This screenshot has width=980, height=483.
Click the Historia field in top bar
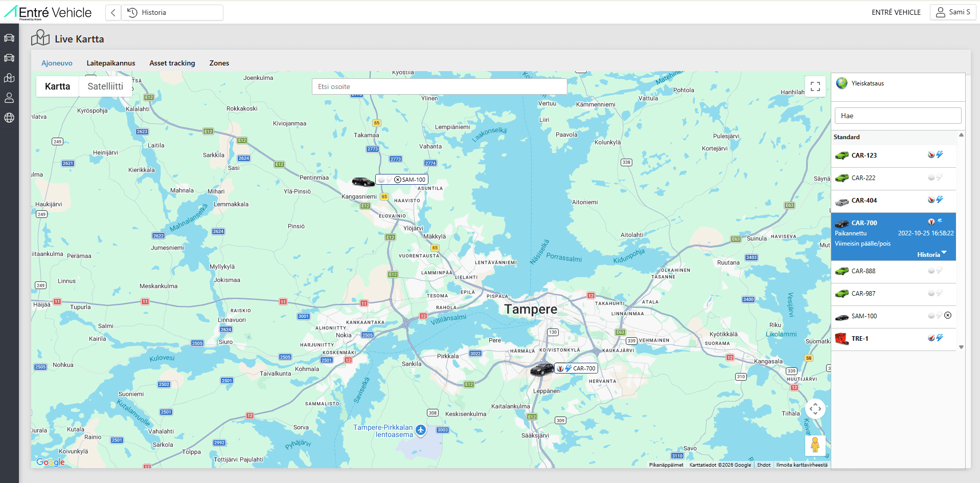click(172, 13)
